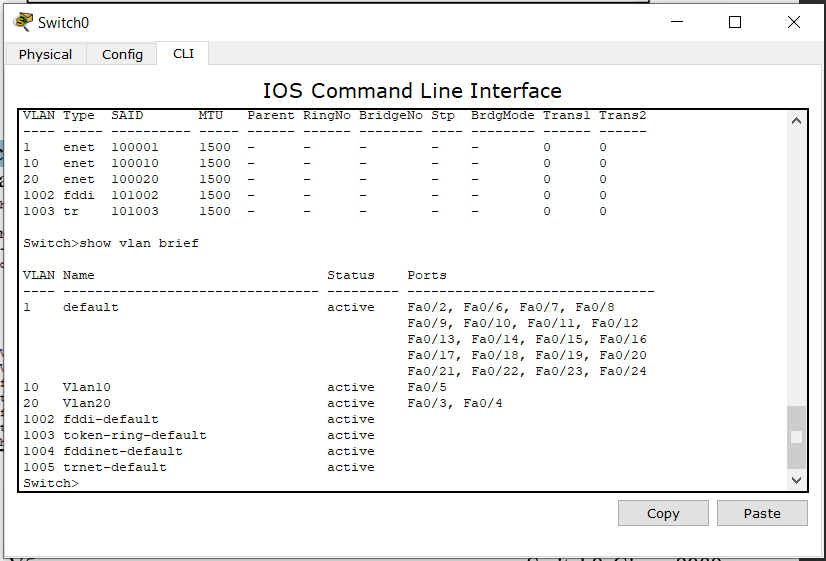826x561 pixels.
Task: Click the Paste button
Action: point(762,513)
